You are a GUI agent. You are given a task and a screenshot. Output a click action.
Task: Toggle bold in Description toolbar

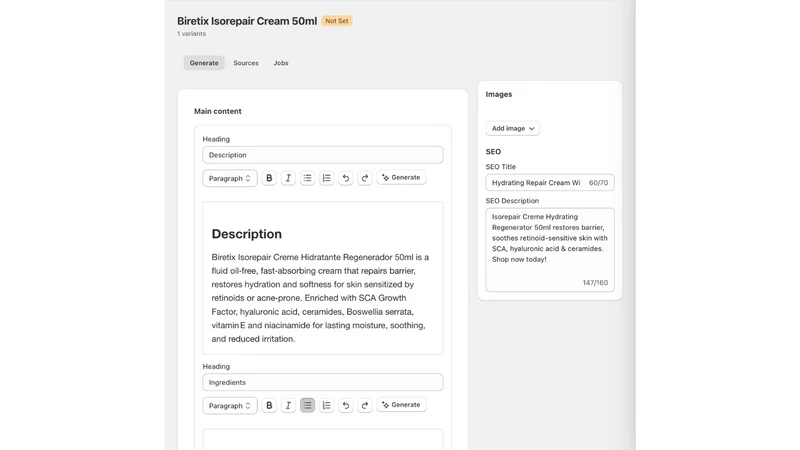269,178
